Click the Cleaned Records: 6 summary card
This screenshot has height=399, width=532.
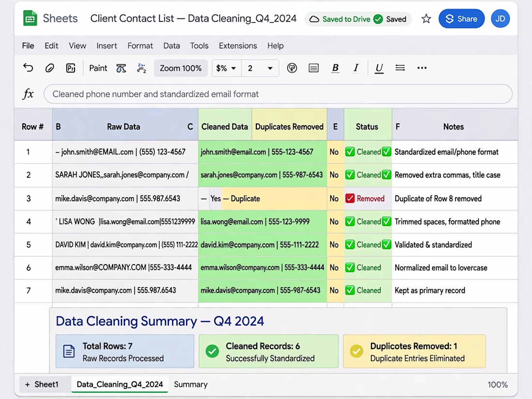[269, 352]
